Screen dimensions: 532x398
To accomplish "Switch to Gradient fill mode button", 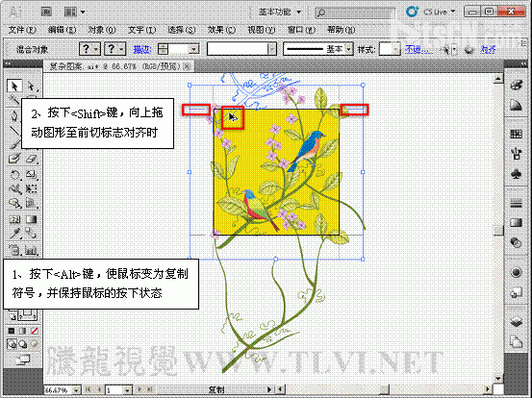I will click(23, 331).
